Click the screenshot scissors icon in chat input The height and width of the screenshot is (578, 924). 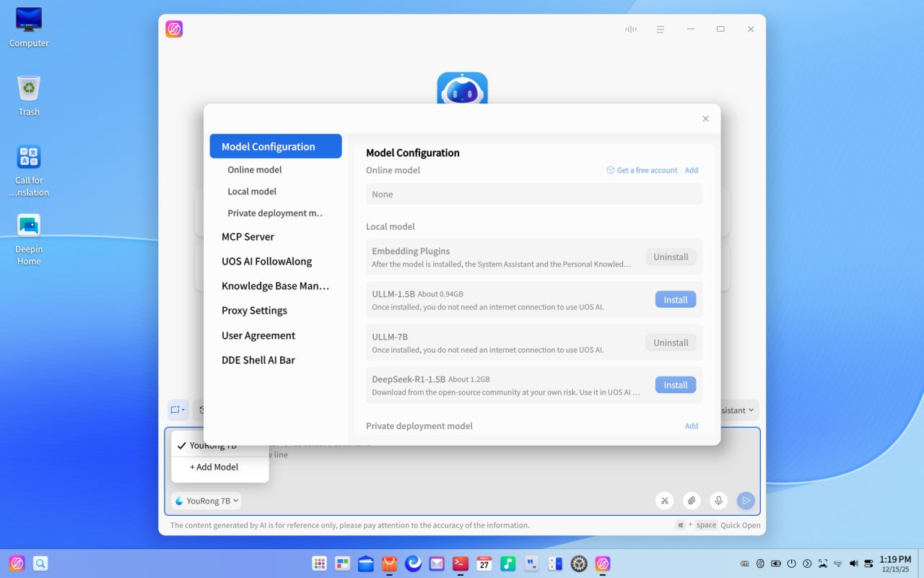coord(665,500)
